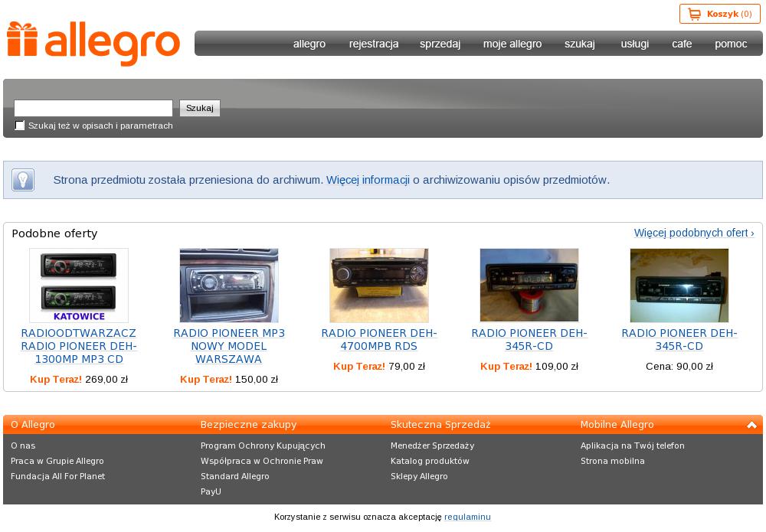Open Strona mobilna footer link
Image resolution: width=766 pixels, height=532 pixels.
click(x=613, y=461)
